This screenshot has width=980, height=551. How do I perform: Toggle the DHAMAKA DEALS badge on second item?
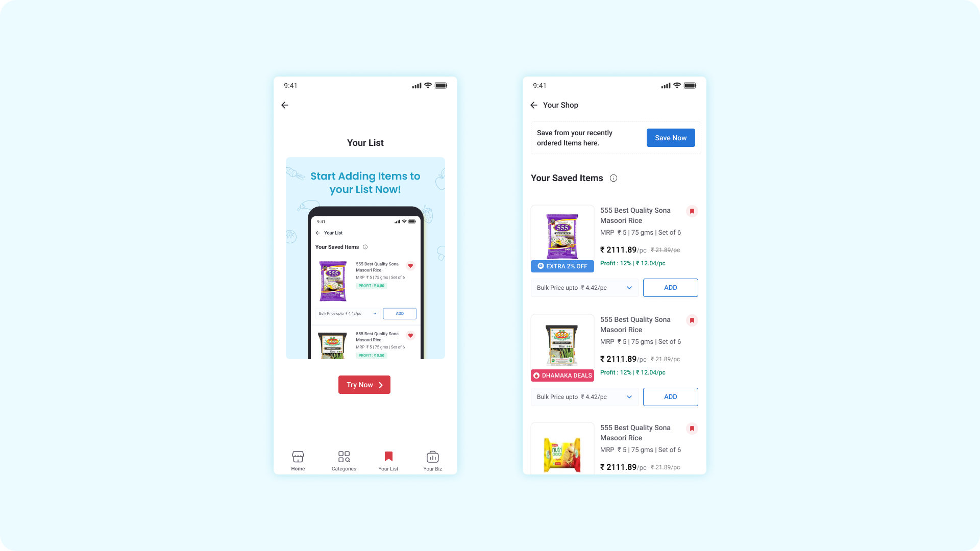coord(562,375)
